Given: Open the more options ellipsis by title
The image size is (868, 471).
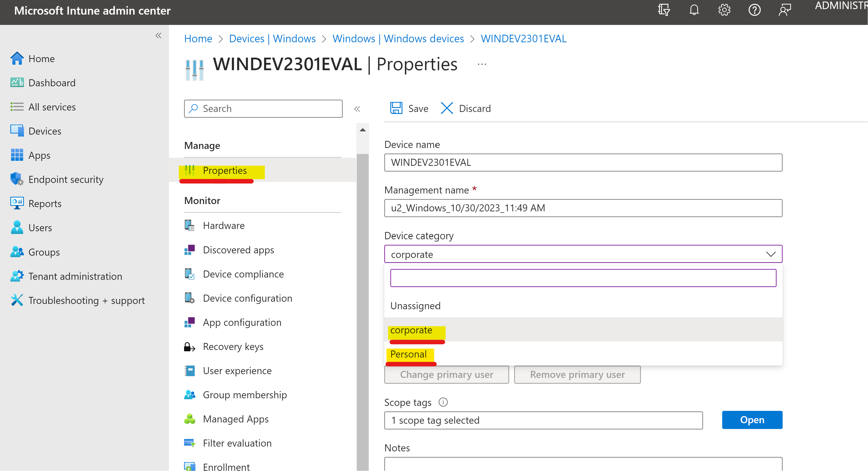Looking at the screenshot, I should coord(482,64).
